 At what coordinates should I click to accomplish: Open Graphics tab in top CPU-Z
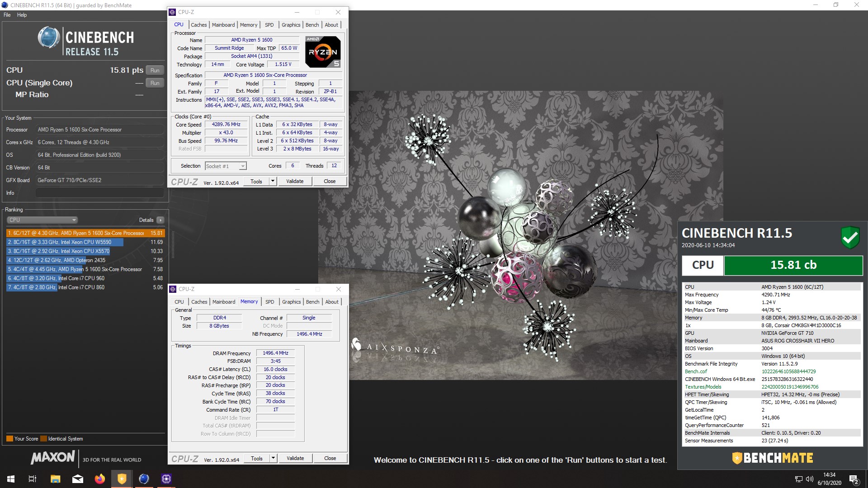(x=291, y=25)
